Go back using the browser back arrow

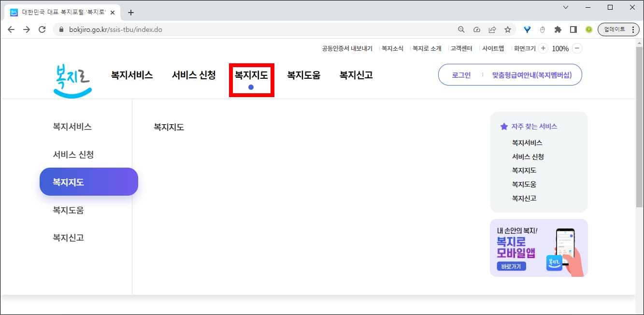click(11, 29)
